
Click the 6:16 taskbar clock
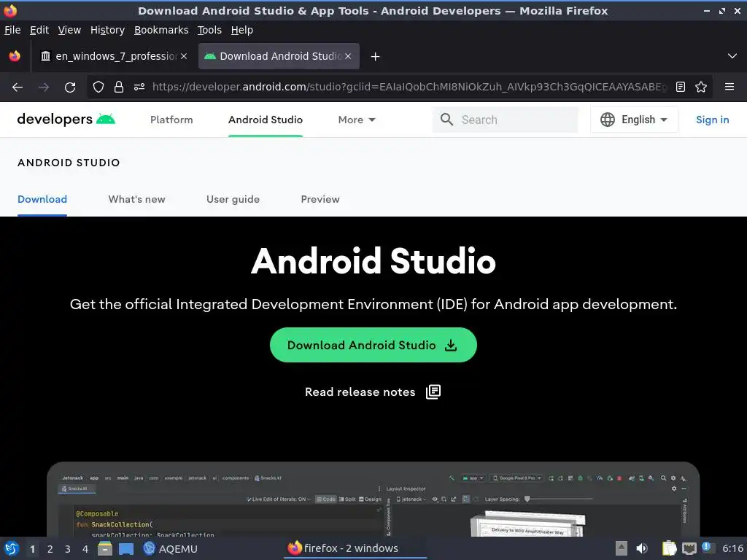(x=732, y=548)
